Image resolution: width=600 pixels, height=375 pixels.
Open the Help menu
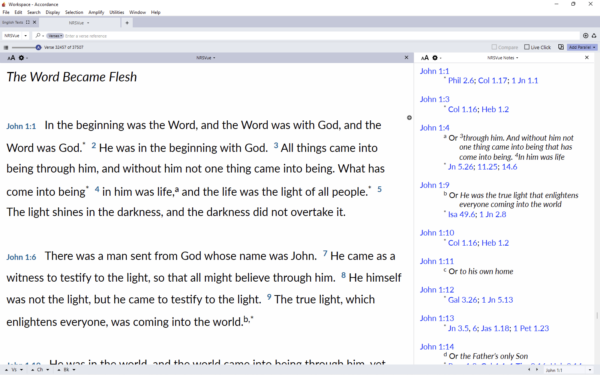click(156, 12)
